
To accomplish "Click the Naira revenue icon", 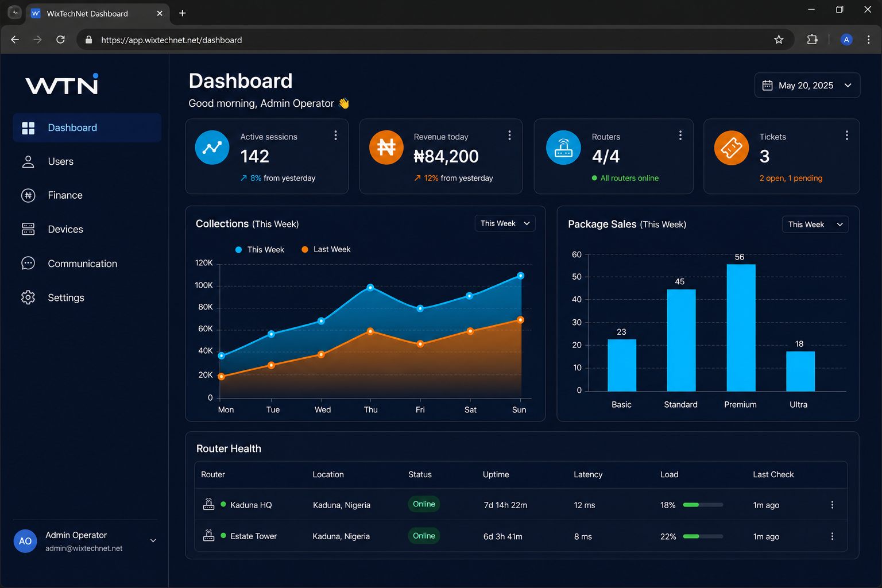I will 386,148.
